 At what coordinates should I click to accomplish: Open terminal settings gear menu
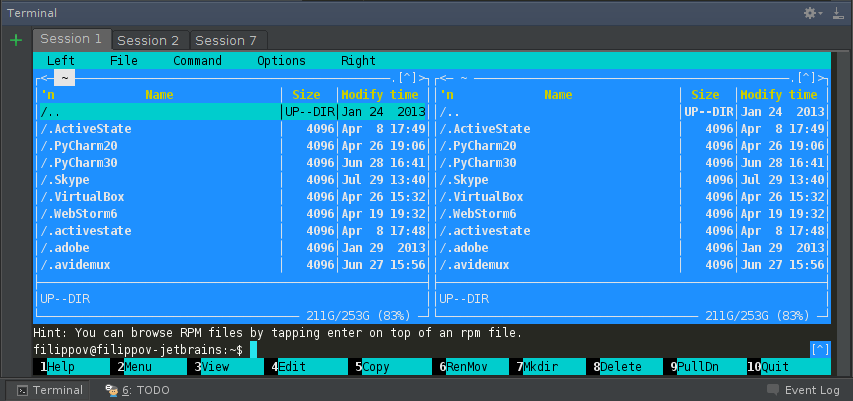point(813,13)
